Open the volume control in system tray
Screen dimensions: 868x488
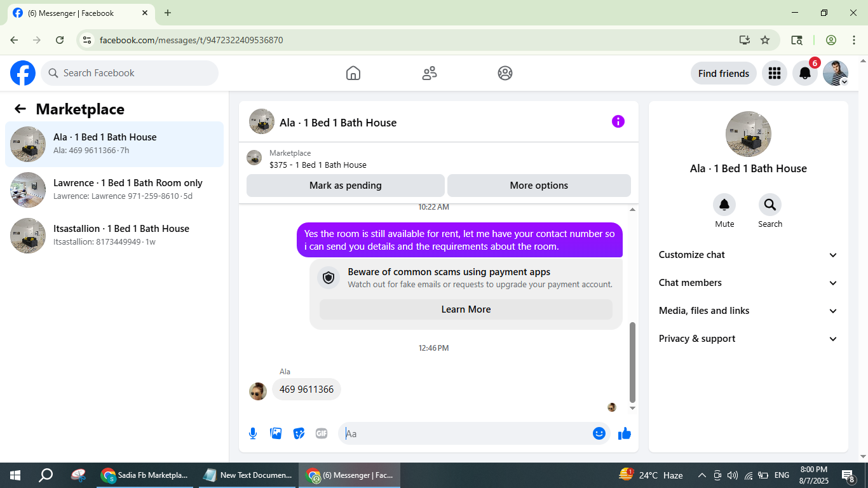click(x=733, y=475)
